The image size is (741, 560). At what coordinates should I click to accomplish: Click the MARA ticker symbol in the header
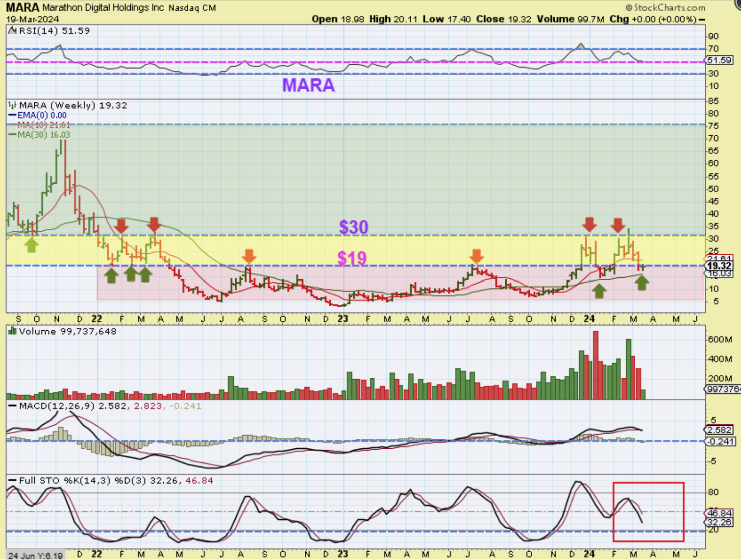[23, 7]
